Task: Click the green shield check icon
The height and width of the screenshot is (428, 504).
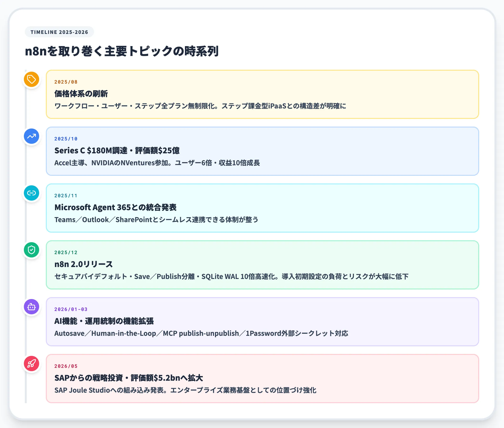Action: click(31, 250)
